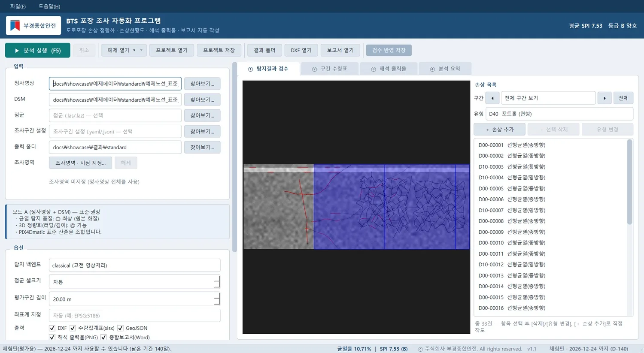The width and height of the screenshot is (644, 353).
Task: Click the damage list vertical scrollbar
Action: tap(630, 181)
